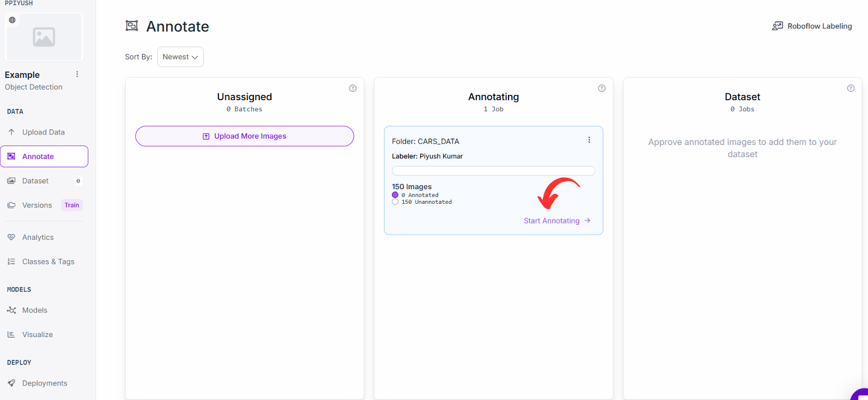Open CARS_DATA job three-dot menu
Screen dimensions: 868x400
click(x=589, y=140)
